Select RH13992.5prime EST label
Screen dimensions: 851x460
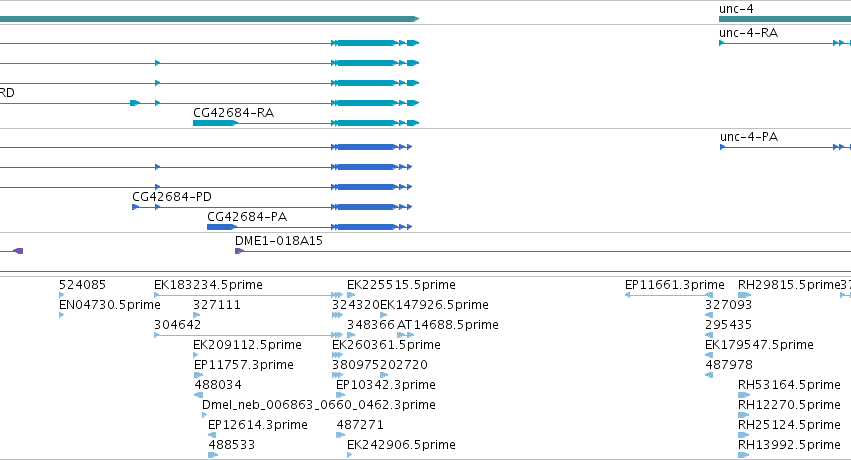789,445
